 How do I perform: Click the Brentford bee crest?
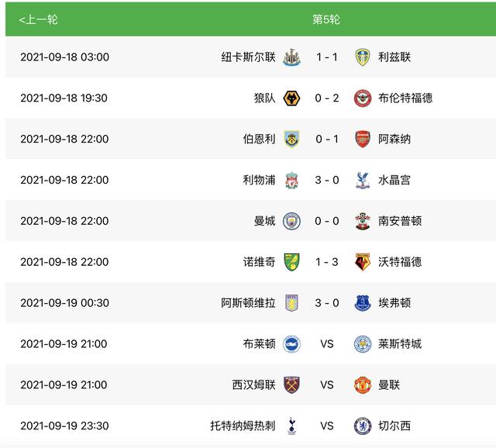tap(363, 98)
